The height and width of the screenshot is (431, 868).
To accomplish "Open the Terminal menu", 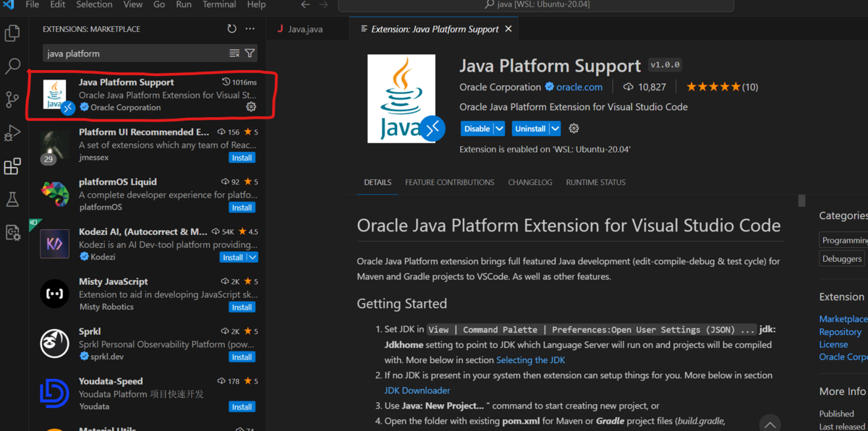I will (220, 4).
